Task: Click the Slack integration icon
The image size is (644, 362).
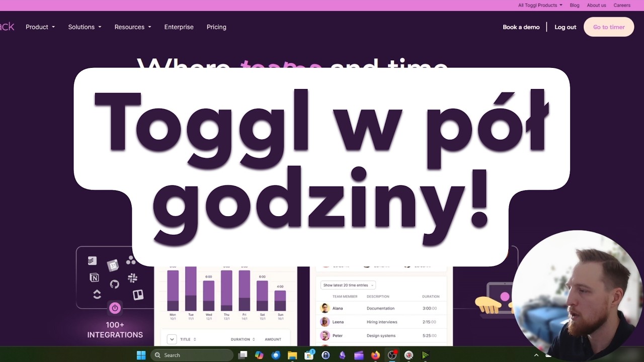Action: point(133,278)
